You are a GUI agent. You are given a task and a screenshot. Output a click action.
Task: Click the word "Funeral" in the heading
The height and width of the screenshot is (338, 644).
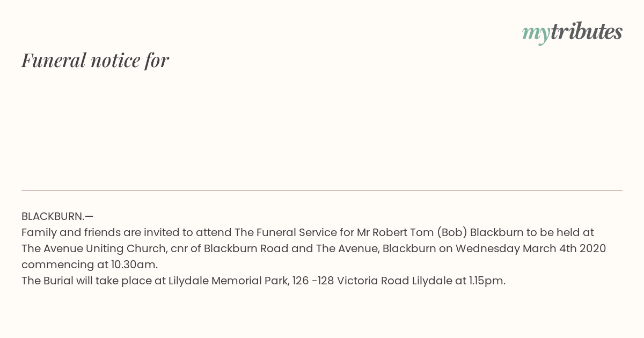click(x=54, y=60)
